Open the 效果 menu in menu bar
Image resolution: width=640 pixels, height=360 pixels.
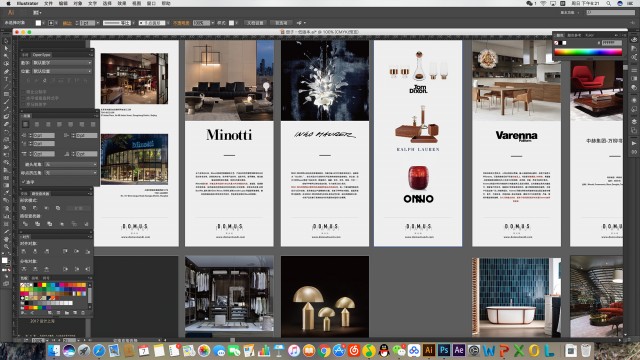coord(122,3)
